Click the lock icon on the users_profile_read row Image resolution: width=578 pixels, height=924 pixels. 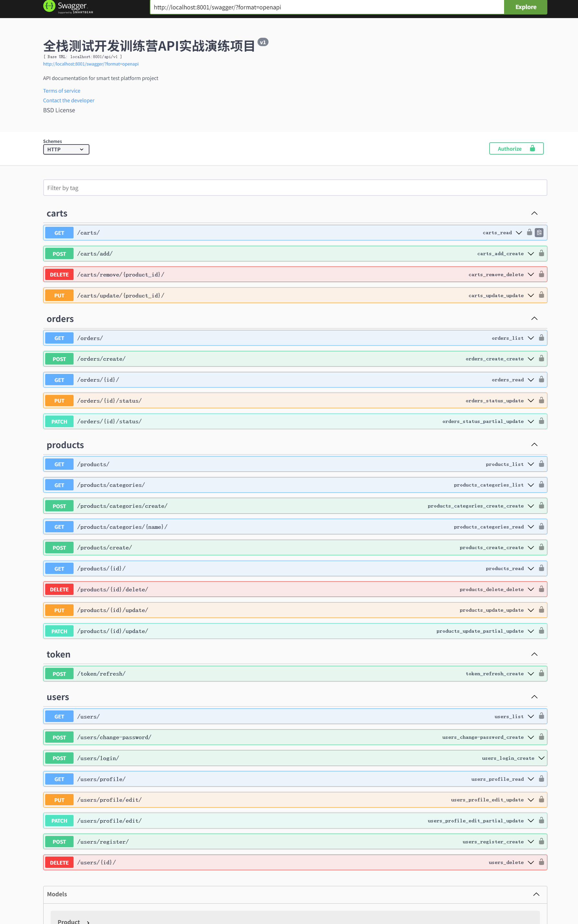point(541,778)
